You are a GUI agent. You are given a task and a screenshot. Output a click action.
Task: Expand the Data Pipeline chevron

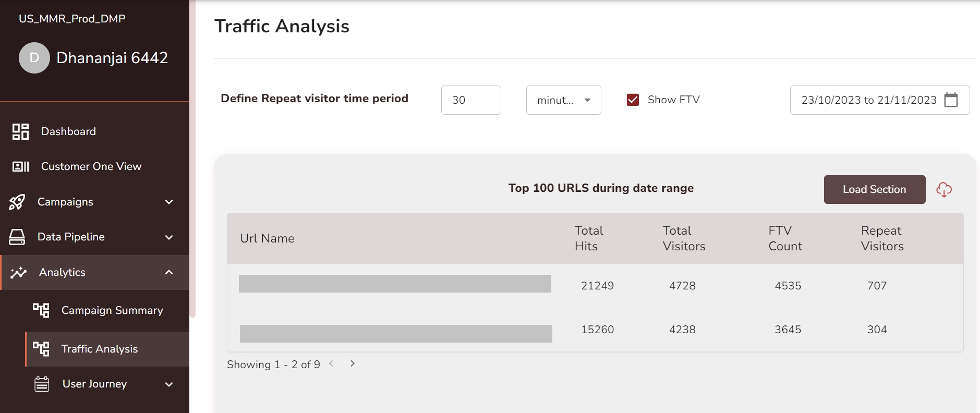pos(169,237)
